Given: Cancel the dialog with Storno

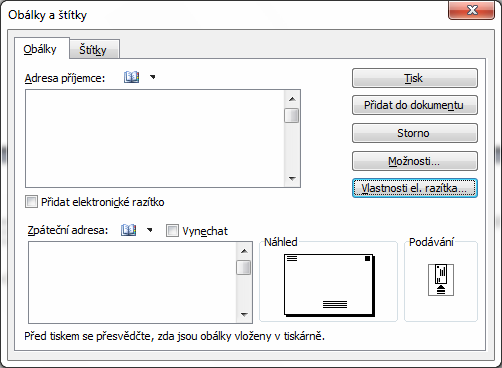Looking at the screenshot, I should pyautogui.click(x=415, y=133).
